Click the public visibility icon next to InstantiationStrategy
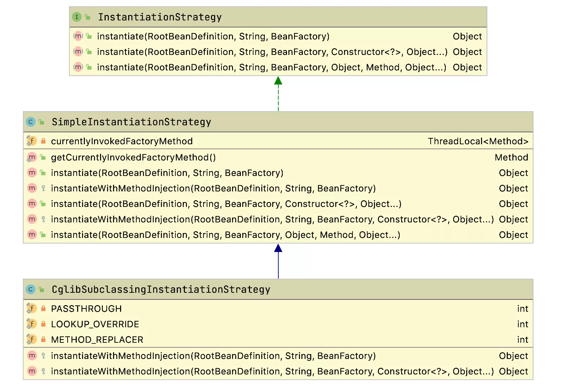This screenshot has height=392, width=562. (88, 17)
